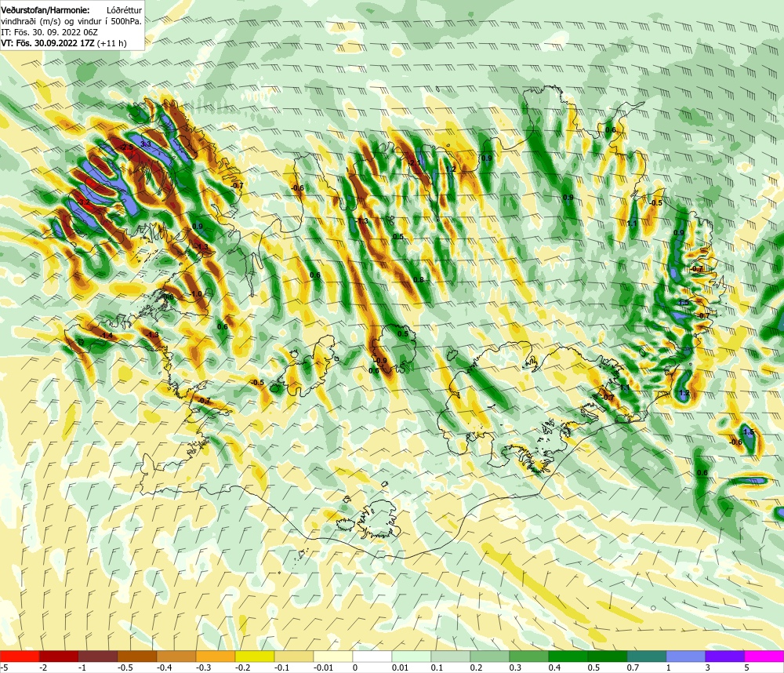Viewport: 784px width, 673px height.
Task: Click the Veðurstofan/Harmonie title text
Action: tap(45, 10)
